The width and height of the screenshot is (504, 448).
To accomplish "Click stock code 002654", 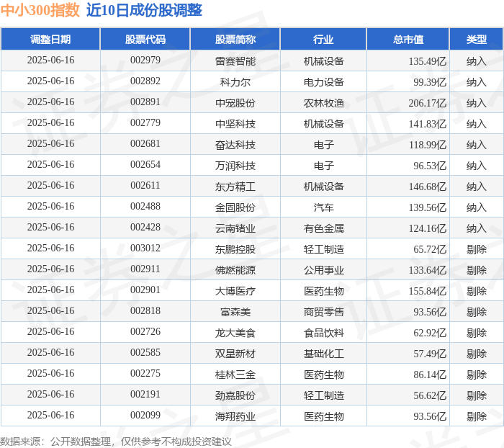I will (145, 165).
